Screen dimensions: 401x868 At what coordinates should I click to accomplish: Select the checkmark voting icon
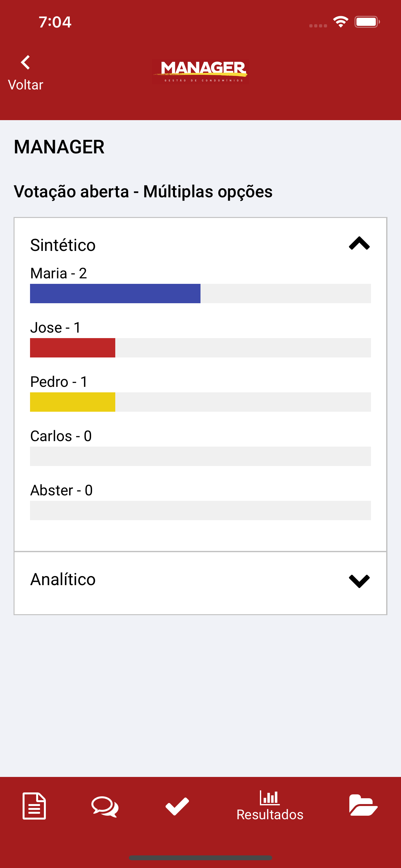coord(177,806)
